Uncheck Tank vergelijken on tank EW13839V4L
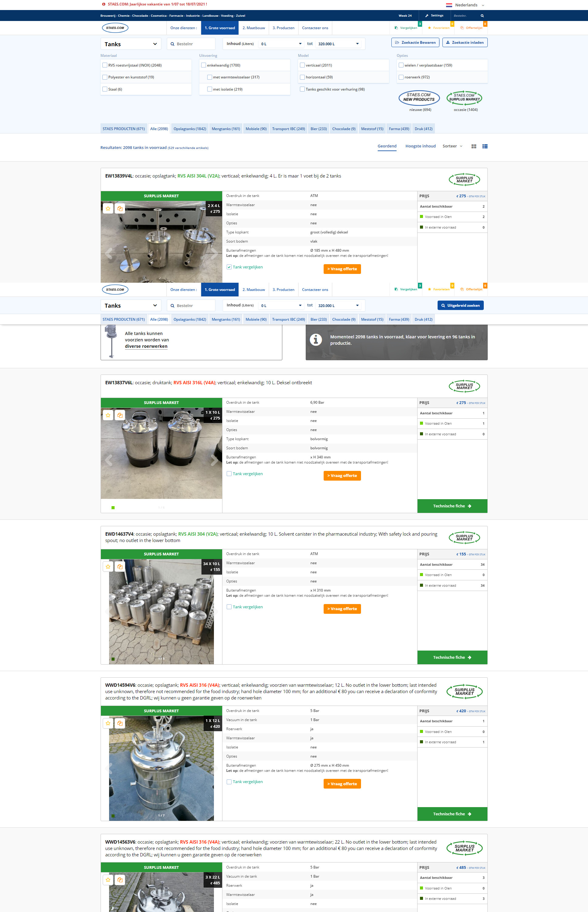This screenshot has width=588, height=912. coord(229,267)
